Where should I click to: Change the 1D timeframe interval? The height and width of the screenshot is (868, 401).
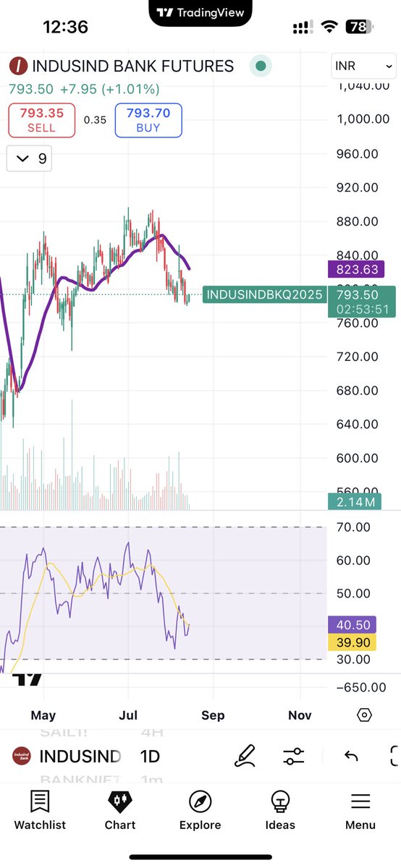pyautogui.click(x=150, y=757)
